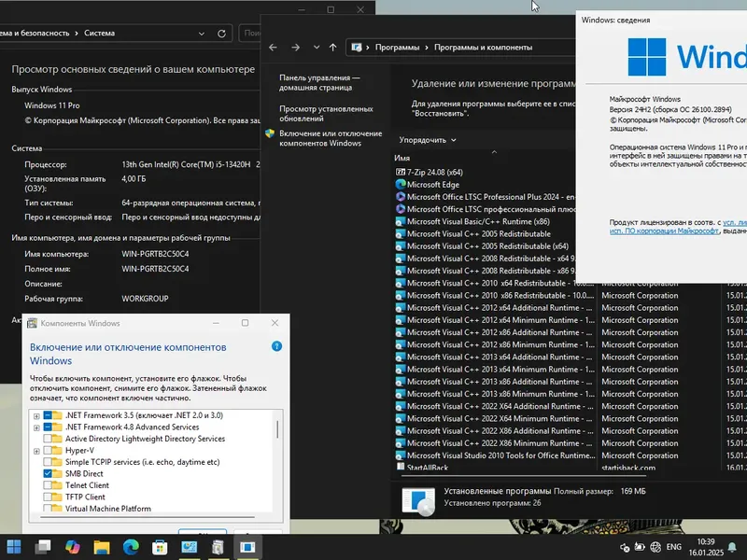Open network globe icon in system tray

click(x=655, y=547)
